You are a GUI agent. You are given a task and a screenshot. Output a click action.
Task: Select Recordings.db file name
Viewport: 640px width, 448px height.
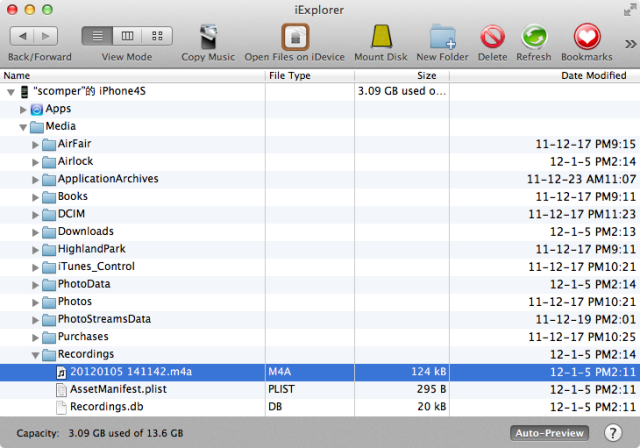(107, 407)
